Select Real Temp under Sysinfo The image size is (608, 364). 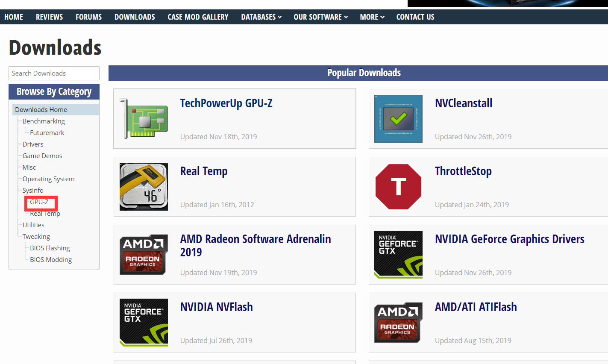tap(45, 214)
